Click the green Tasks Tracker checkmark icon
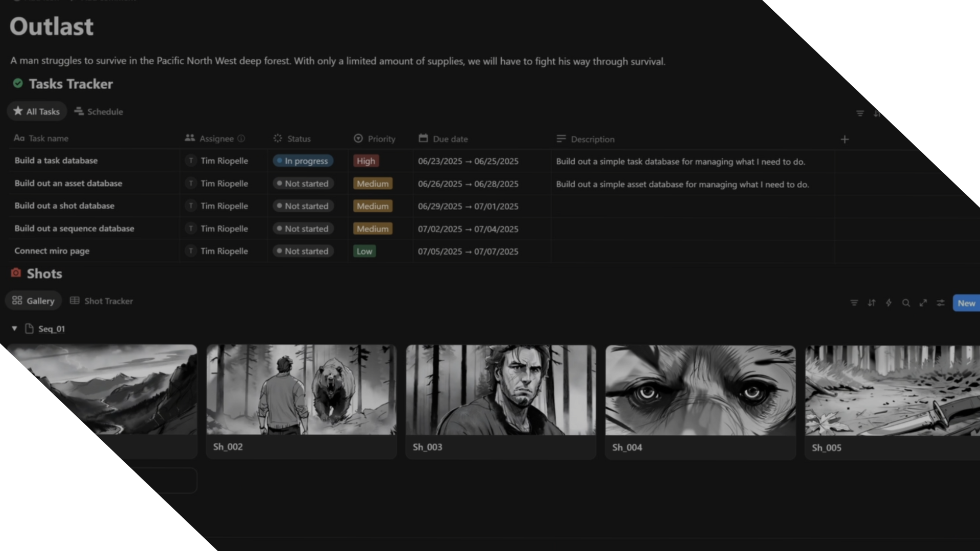Viewport: 980px width, 551px height. pyautogui.click(x=18, y=83)
